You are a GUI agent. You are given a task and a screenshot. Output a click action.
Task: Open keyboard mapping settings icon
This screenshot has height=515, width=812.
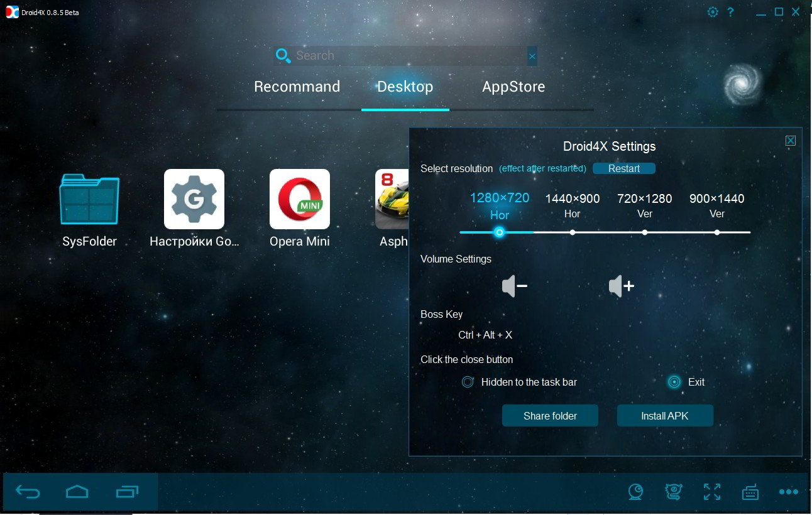click(x=750, y=492)
